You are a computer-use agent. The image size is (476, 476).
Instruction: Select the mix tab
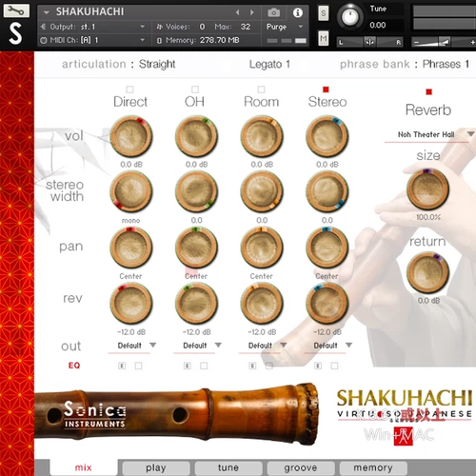pyautogui.click(x=83, y=467)
